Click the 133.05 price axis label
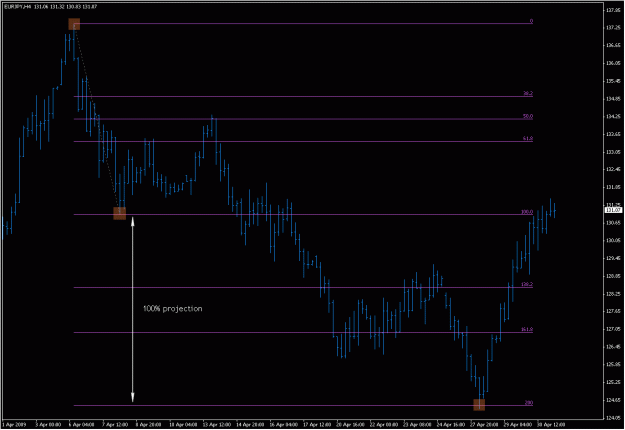The image size is (625, 430). pyautogui.click(x=613, y=152)
